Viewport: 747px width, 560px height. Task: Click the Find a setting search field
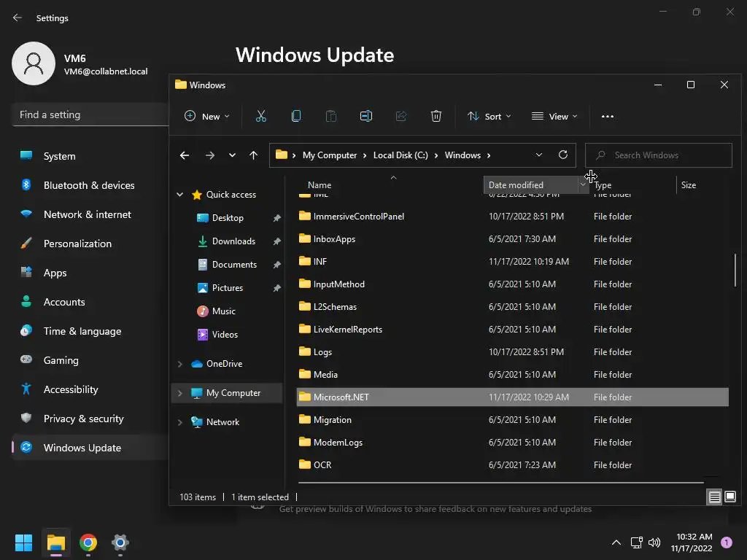pos(90,114)
